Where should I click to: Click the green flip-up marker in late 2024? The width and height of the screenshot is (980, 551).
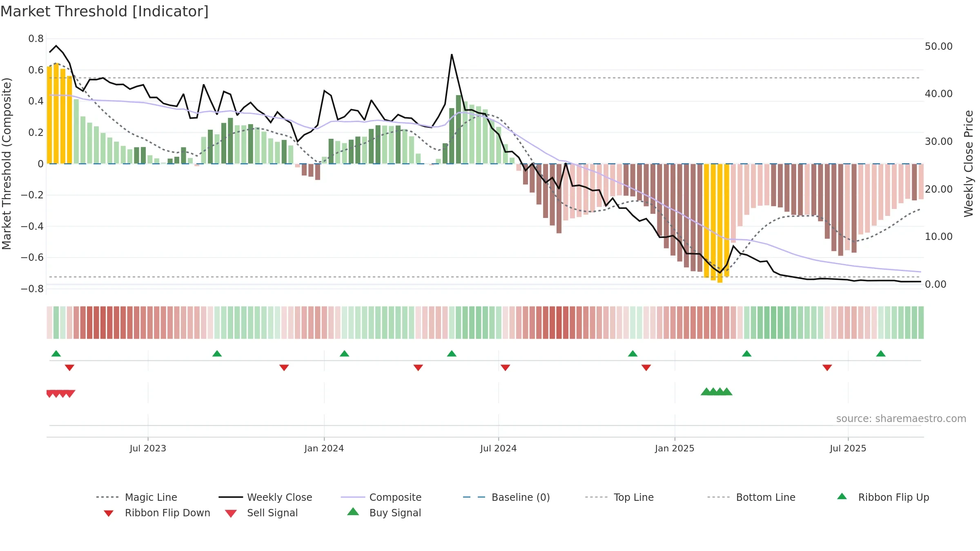[633, 353]
